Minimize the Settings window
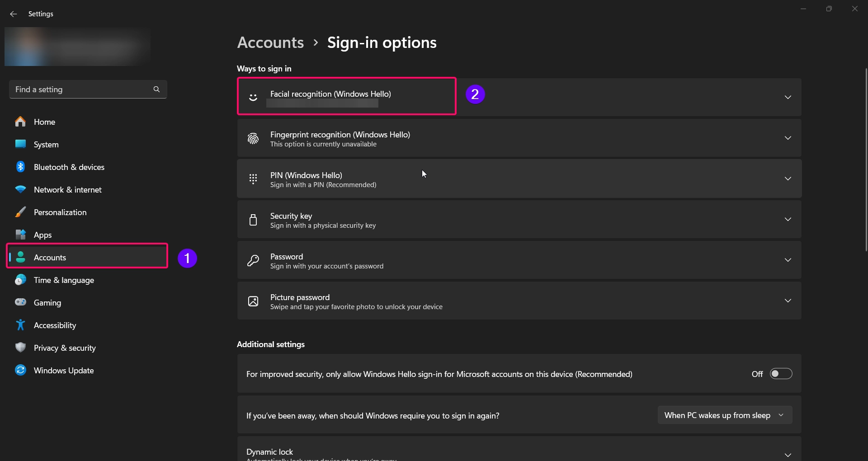 [x=803, y=9]
